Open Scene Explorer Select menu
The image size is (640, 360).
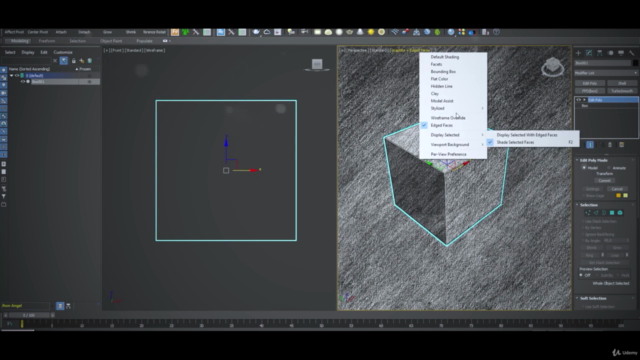pos(10,52)
